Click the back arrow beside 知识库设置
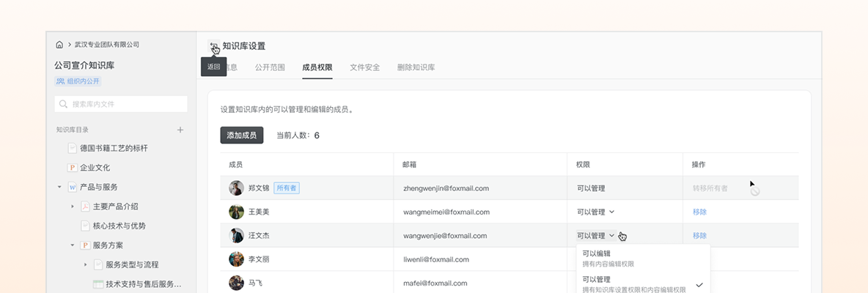This screenshot has width=868, height=293. pyautogui.click(x=213, y=46)
